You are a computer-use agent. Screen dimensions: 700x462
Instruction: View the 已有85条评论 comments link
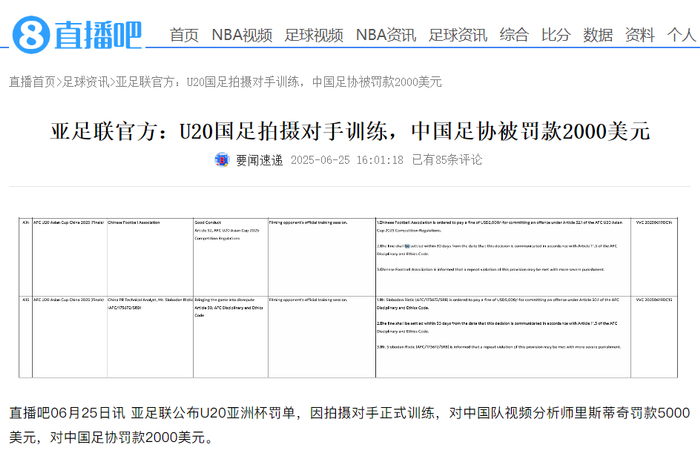coord(447,160)
